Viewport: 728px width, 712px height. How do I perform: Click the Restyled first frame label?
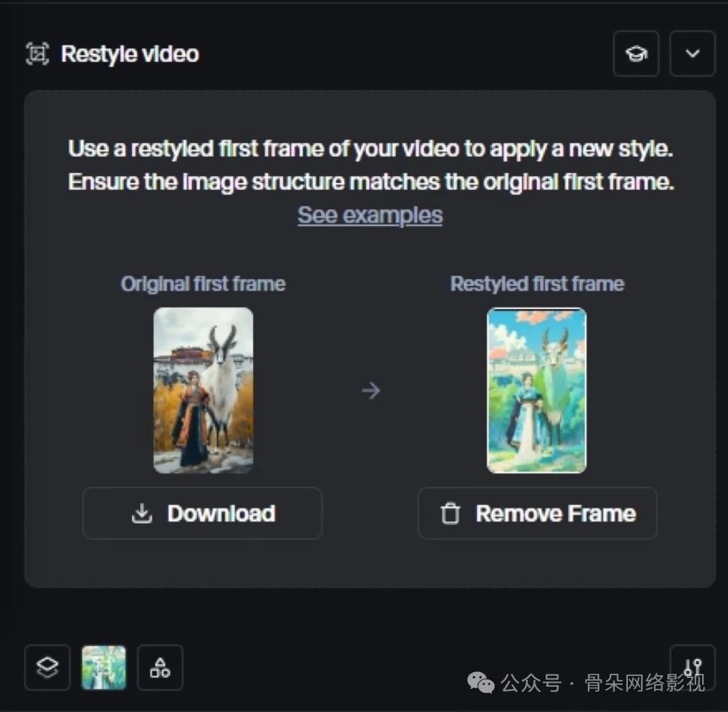tap(537, 284)
